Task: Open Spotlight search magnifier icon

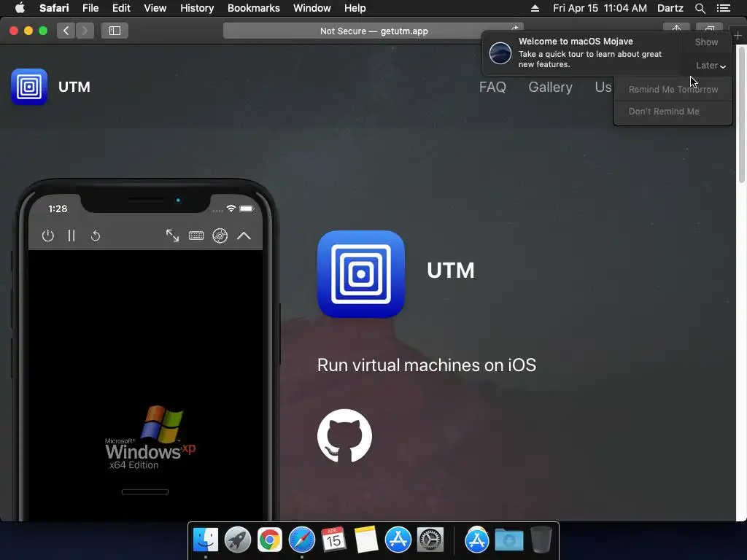Action: [700, 8]
